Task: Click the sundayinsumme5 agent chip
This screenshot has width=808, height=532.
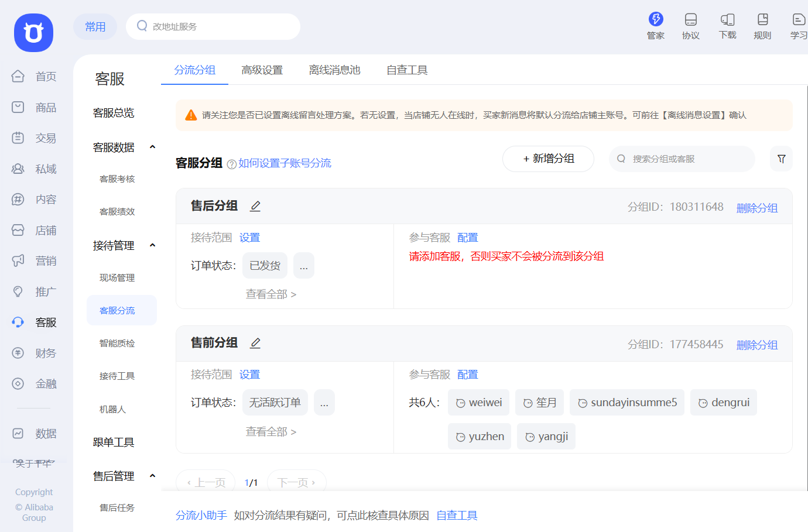Action: (627, 403)
